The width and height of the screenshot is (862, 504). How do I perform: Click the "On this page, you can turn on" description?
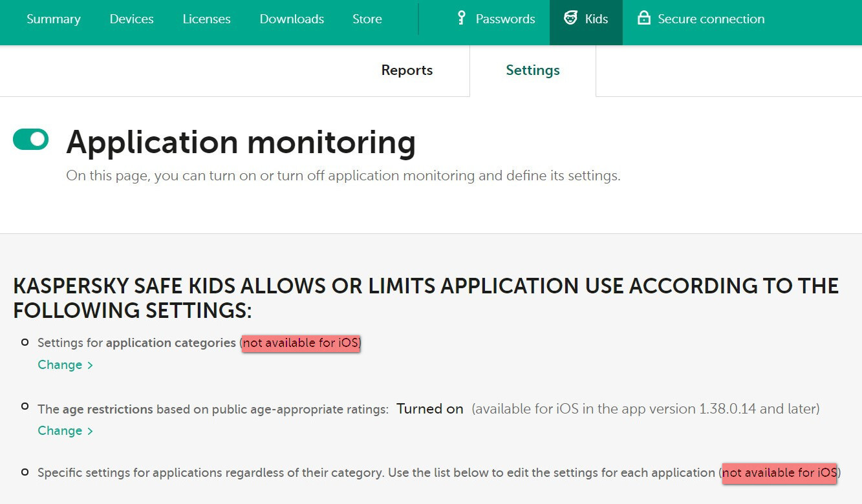343,176
